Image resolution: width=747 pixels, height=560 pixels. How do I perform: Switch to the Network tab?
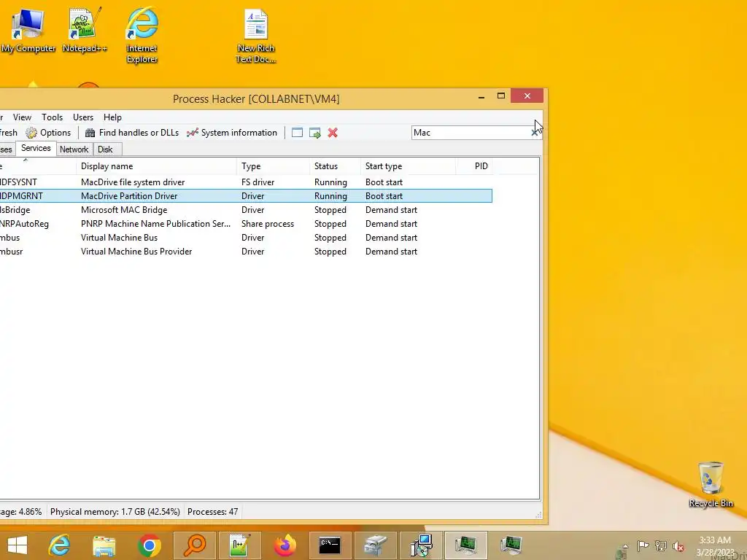coord(74,149)
